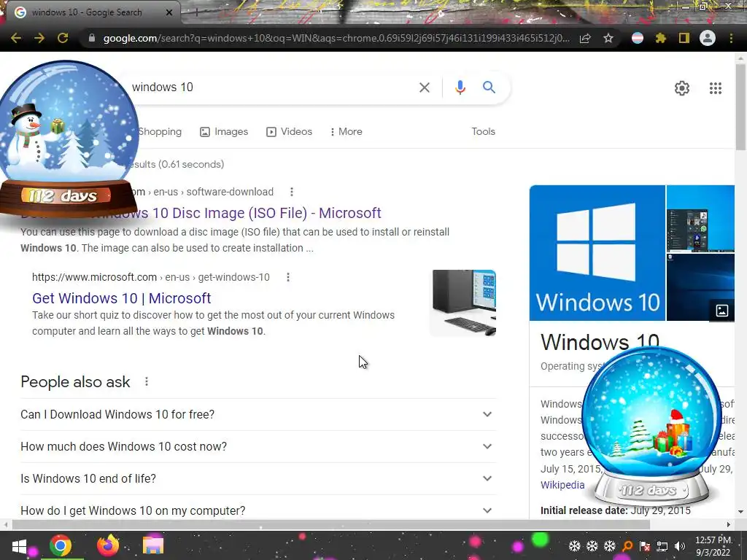Switch to the Videos results tab
This screenshot has width=747, height=560.
[x=289, y=131]
